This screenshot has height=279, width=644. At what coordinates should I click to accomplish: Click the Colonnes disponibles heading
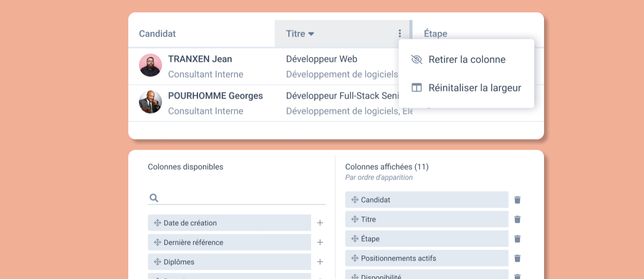(185, 167)
